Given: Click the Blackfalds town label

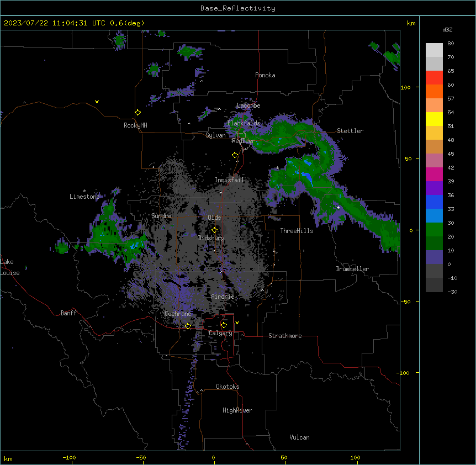Looking at the screenshot, I should tap(244, 123).
